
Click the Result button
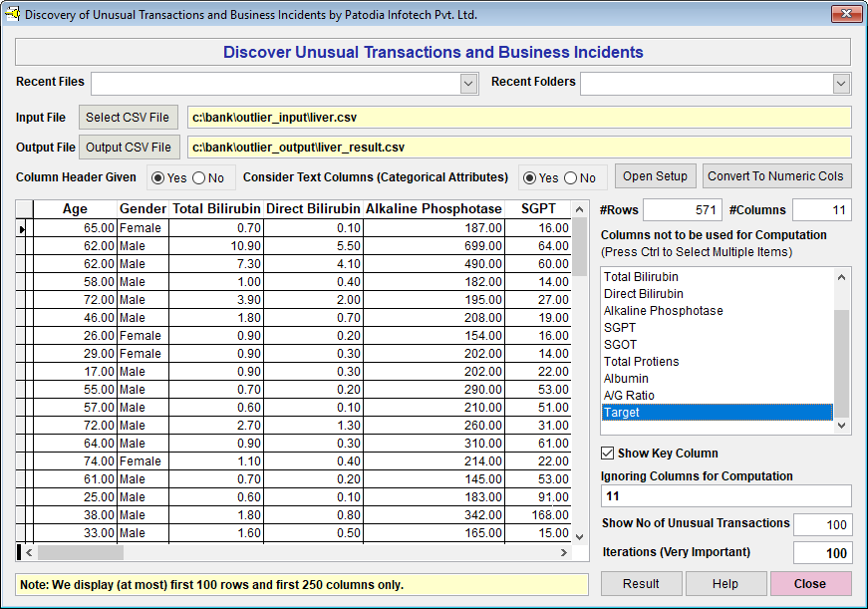(x=641, y=583)
